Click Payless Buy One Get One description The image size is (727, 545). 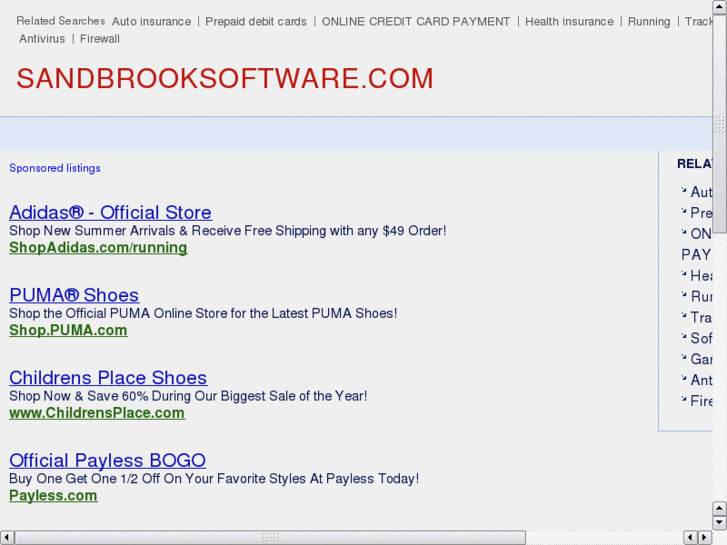click(214, 478)
